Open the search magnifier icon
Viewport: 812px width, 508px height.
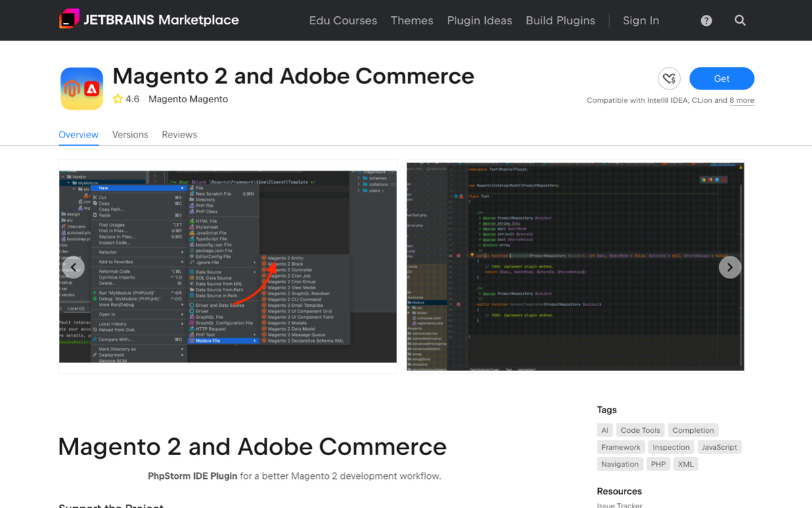pyautogui.click(x=740, y=20)
